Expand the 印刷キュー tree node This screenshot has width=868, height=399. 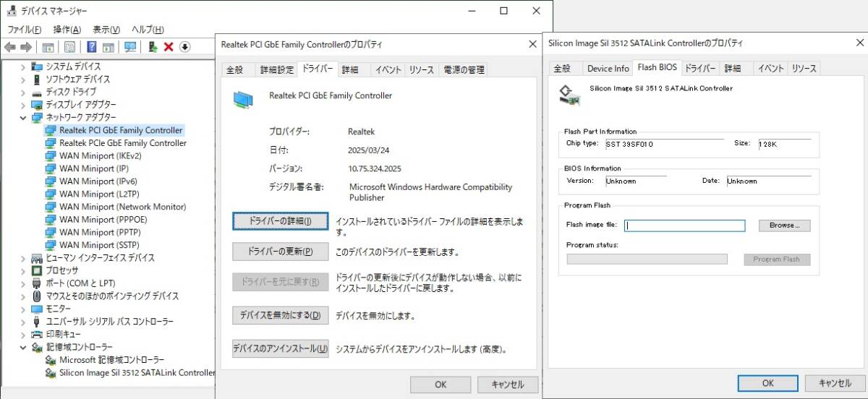23,334
